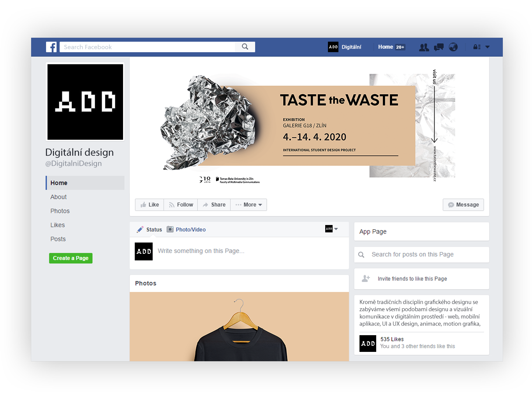Send a message via Message button
532x399 pixels.
(x=463, y=205)
